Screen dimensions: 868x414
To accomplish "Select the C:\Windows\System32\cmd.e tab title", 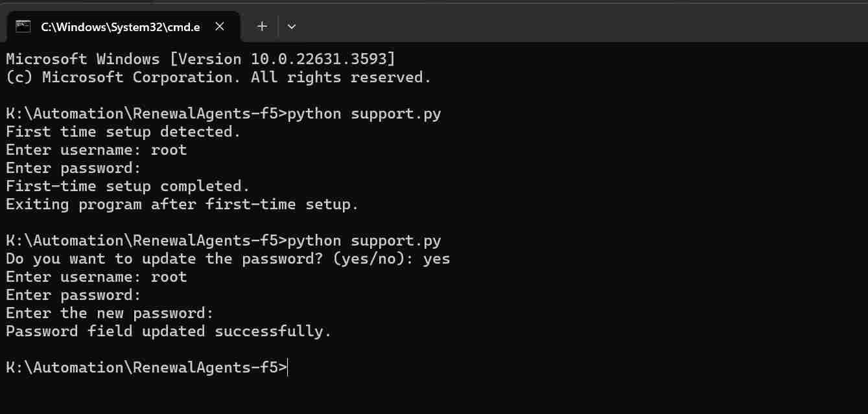I will [120, 27].
